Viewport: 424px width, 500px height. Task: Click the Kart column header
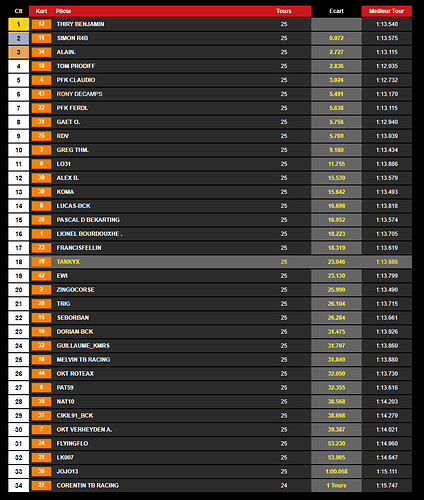tap(41, 11)
